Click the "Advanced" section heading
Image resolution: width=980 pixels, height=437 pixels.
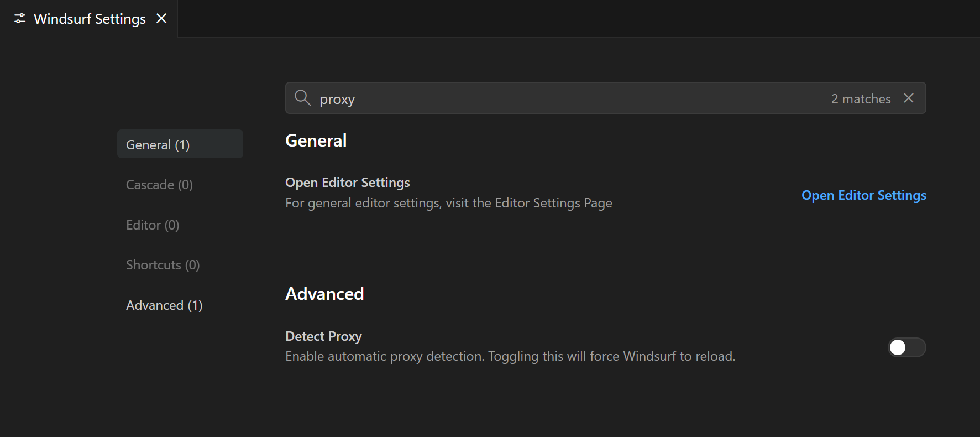(324, 294)
